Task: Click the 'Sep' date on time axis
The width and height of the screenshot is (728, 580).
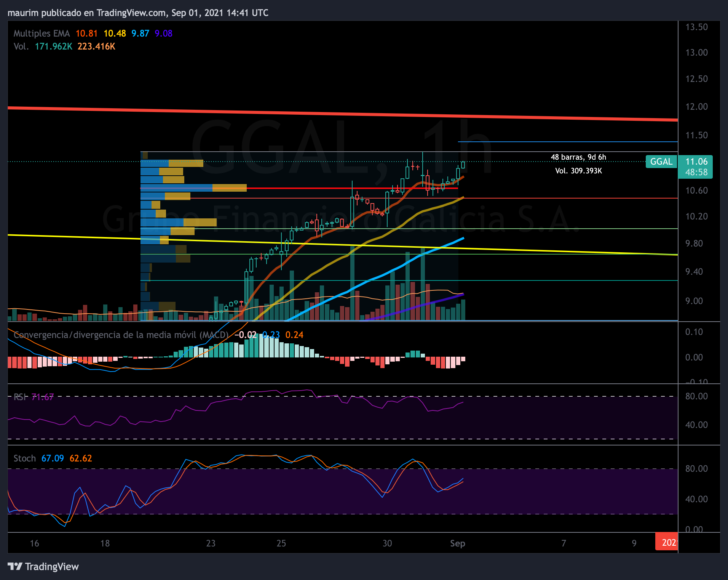Action: 457,543
